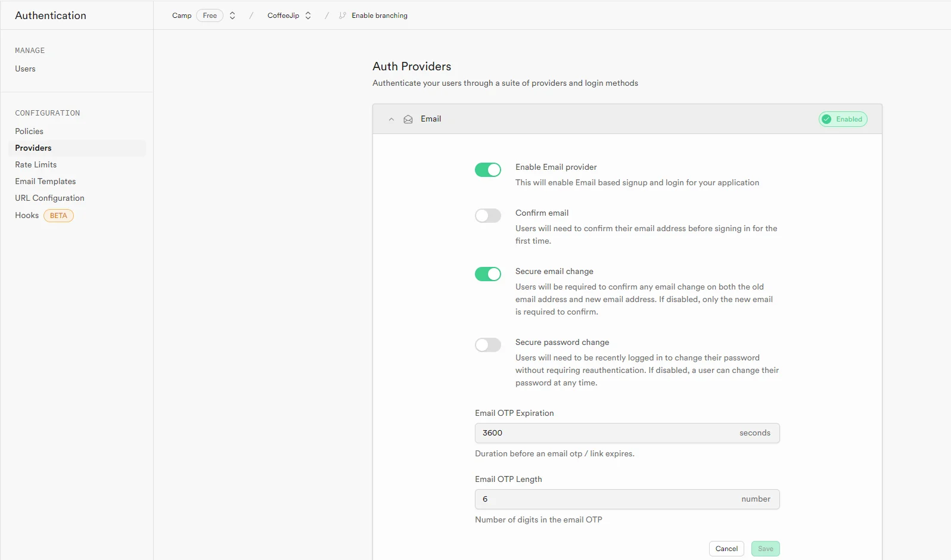Click the green Save button
Screen dimensions: 951x560
765,549
